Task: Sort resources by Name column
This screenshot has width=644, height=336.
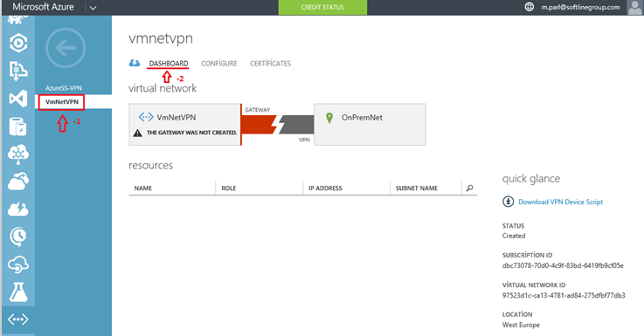Action: click(x=143, y=189)
